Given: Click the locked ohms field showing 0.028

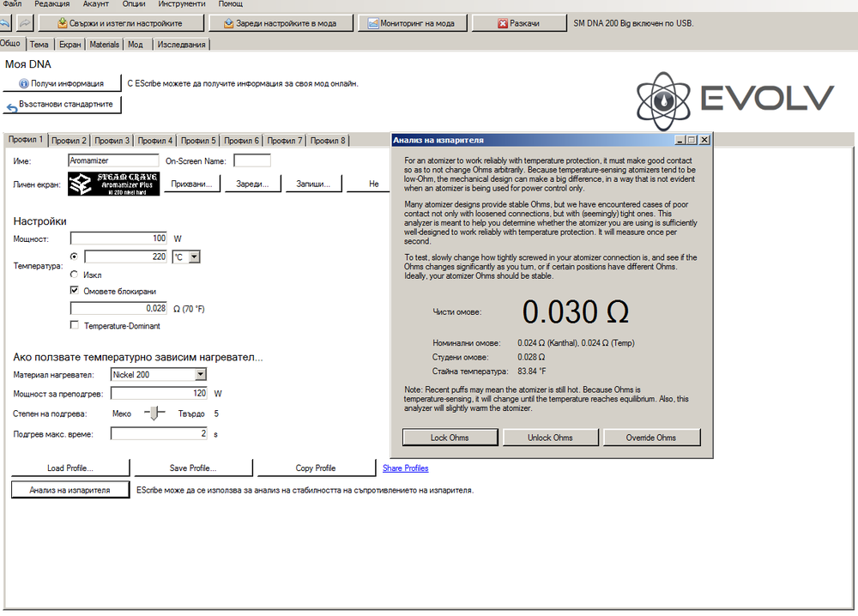Looking at the screenshot, I should tap(118, 309).
